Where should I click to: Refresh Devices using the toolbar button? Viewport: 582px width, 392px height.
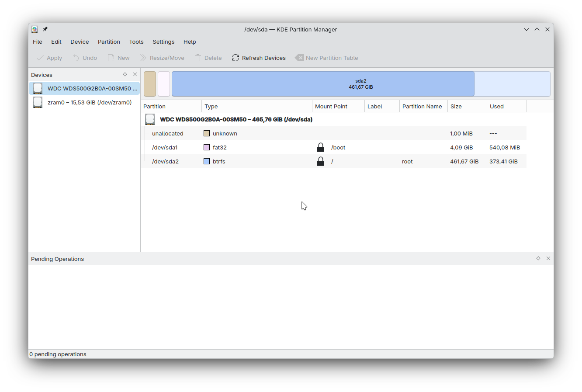(259, 58)
